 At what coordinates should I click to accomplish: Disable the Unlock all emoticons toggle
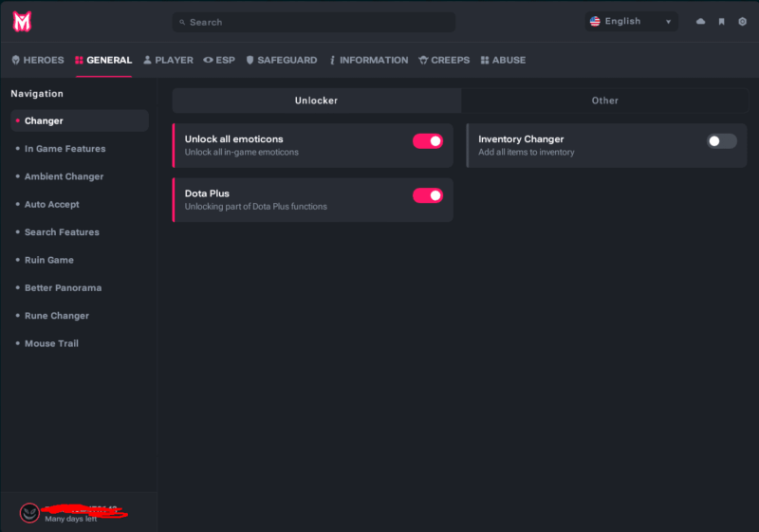(428, 141)
